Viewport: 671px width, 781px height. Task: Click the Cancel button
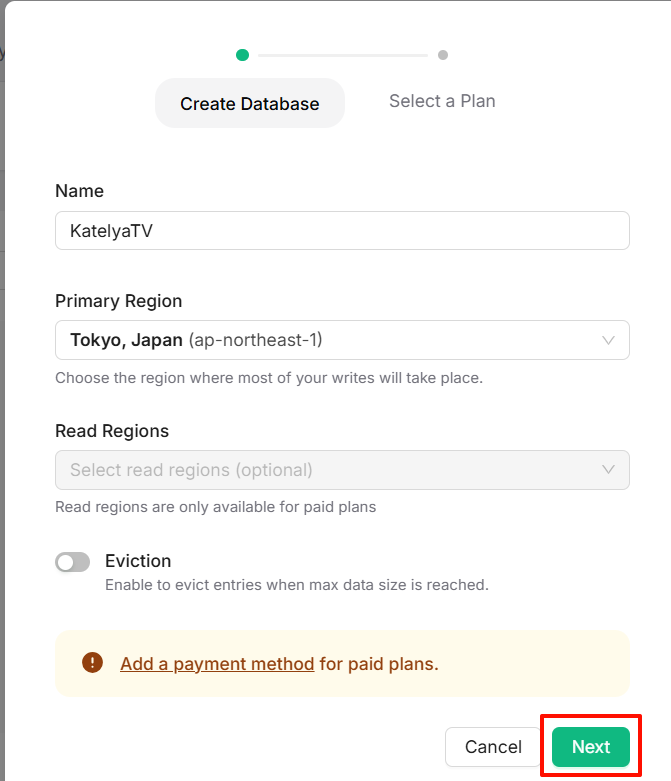coord(493,747)
